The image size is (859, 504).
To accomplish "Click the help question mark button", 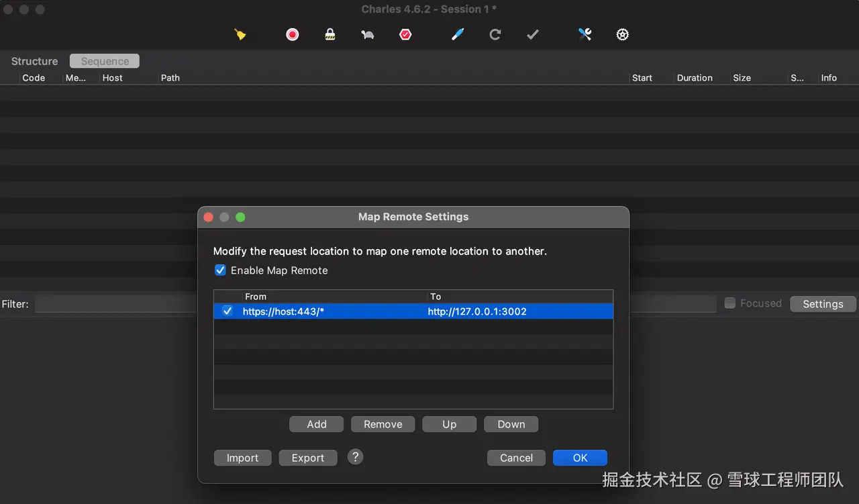I will [356, 457].
